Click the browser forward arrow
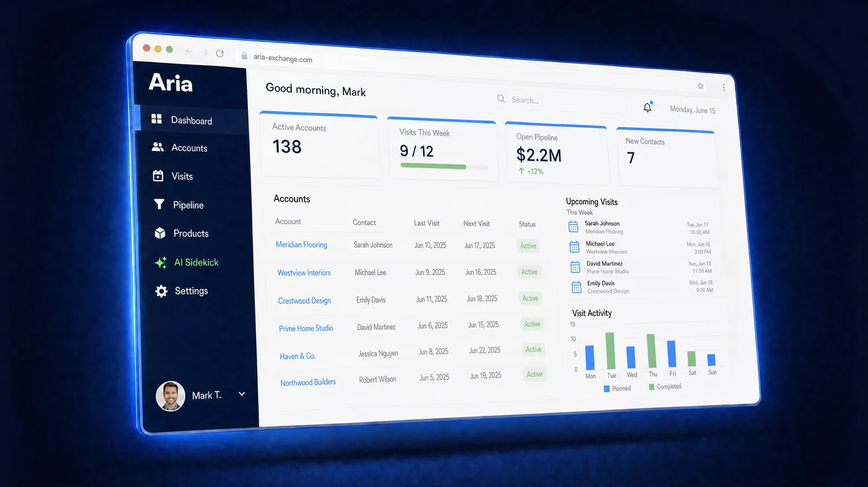Screen dimensions: 868x487 (204, 52)
